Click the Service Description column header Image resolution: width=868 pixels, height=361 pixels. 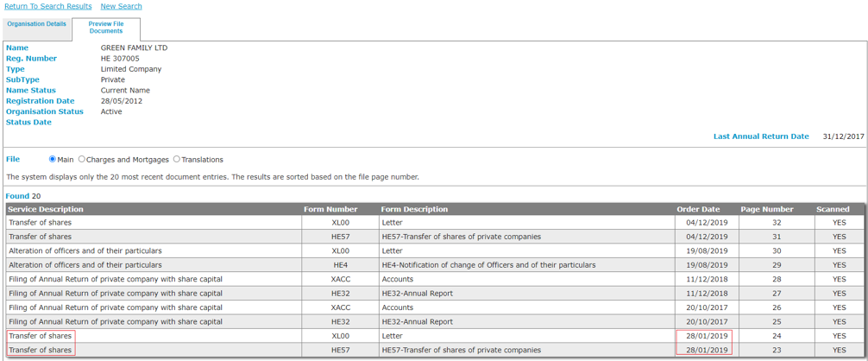[x=46, y=209]
